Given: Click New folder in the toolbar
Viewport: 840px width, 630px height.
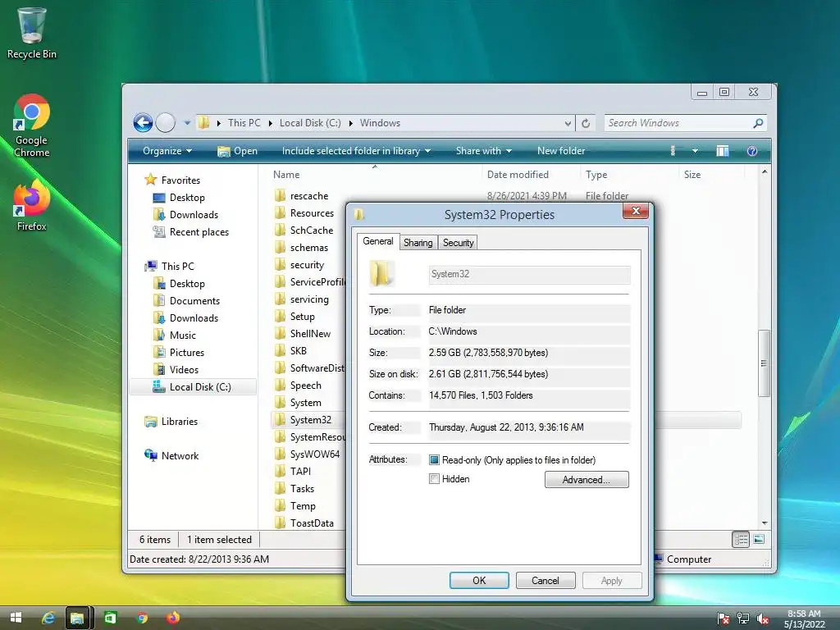Looking at the screenshot, I should point(561,151).
